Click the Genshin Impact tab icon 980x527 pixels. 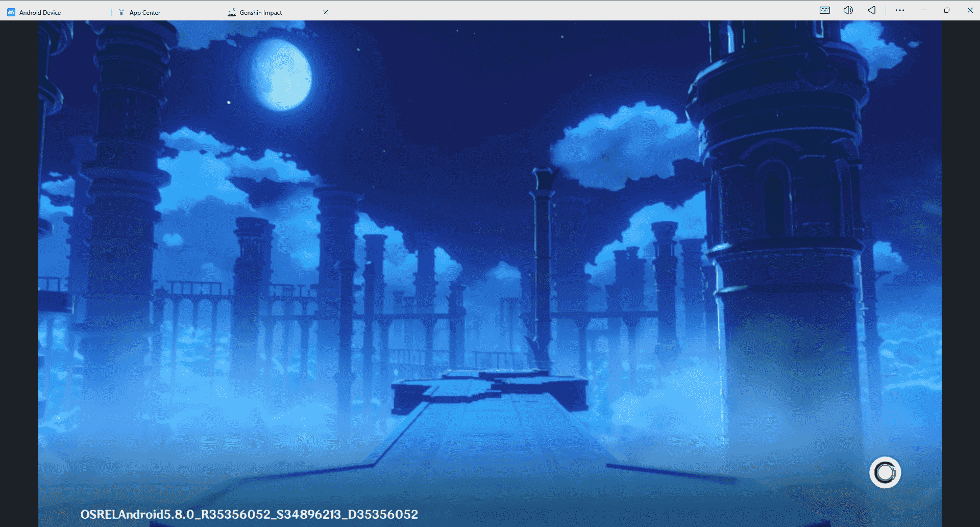coord(232,12)
